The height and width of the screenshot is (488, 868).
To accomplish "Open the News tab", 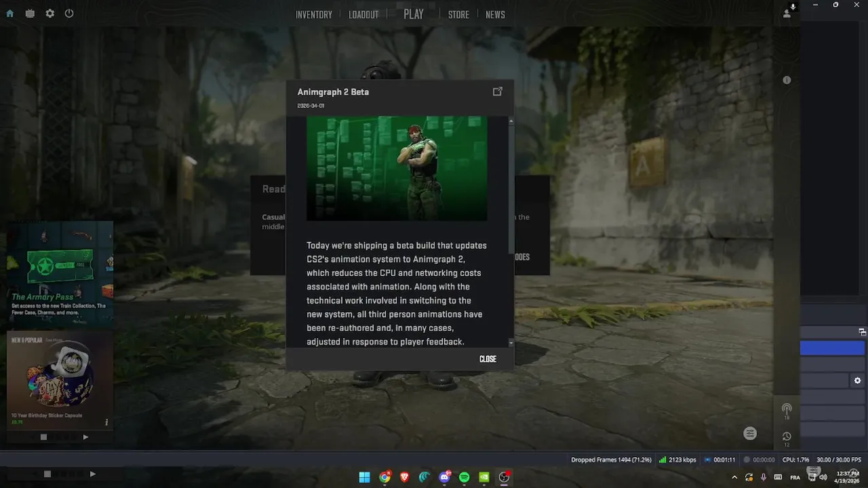I will click(x=495, y=14).
